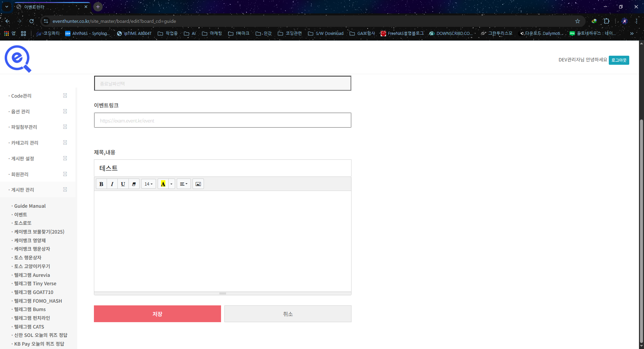Click the 로그아웃 logout button
This screenshot has height=349, width=644.
coord(619,60)
